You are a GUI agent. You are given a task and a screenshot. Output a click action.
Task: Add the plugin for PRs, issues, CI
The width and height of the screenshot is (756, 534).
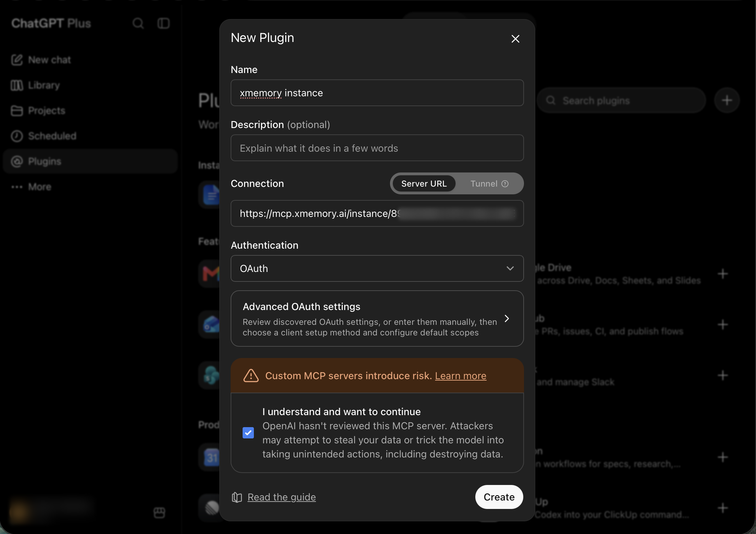[723, 324]
